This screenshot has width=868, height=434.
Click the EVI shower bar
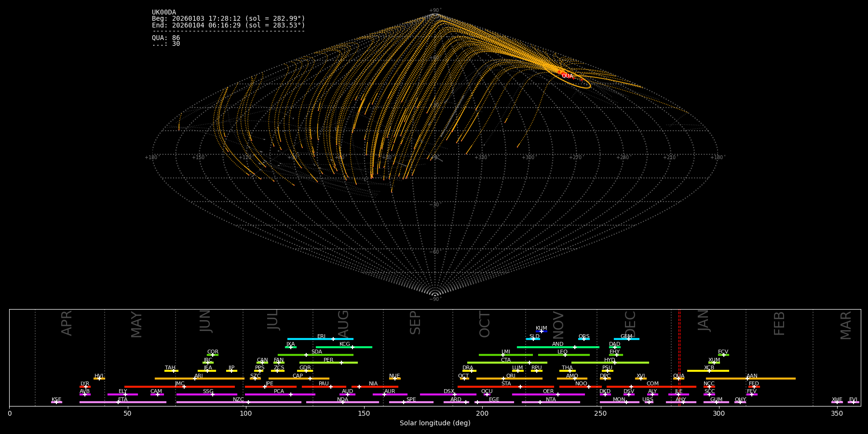pos(853,402)
